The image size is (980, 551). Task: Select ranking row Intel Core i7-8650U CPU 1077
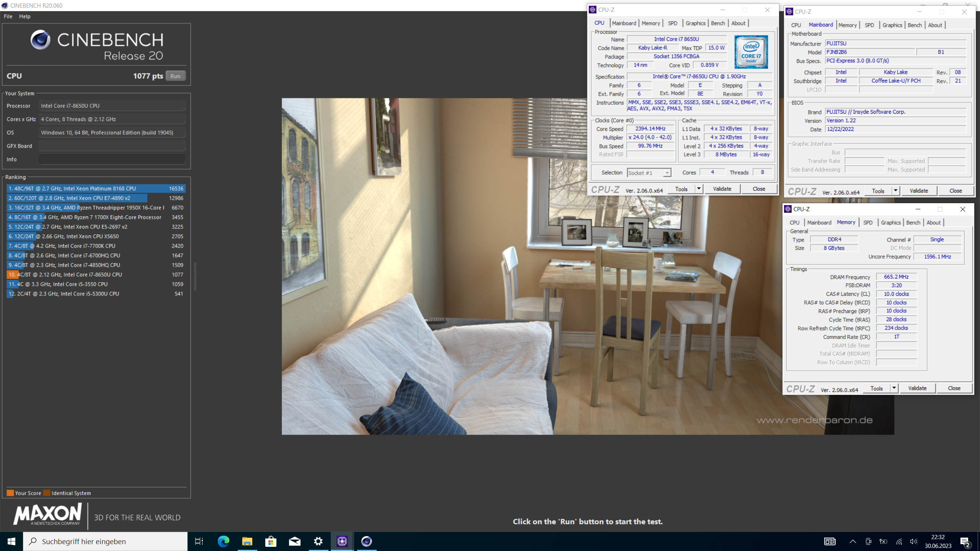pyautogui.click(x=96, y=274)
